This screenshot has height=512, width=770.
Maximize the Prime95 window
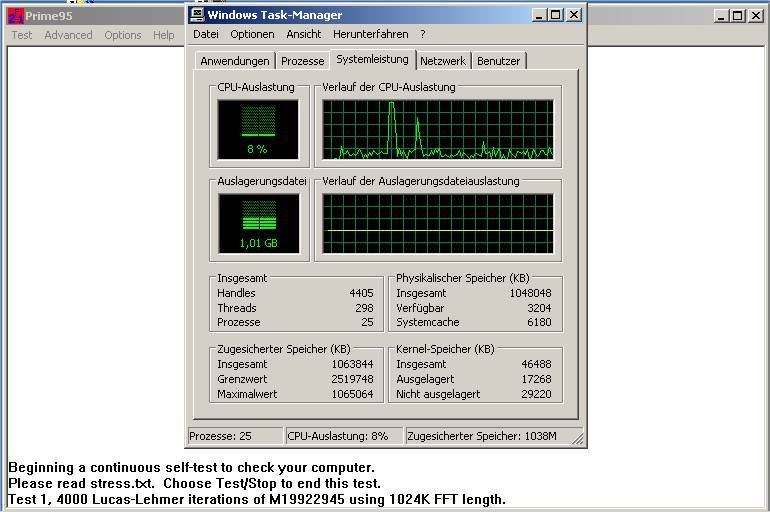point(737,16)
